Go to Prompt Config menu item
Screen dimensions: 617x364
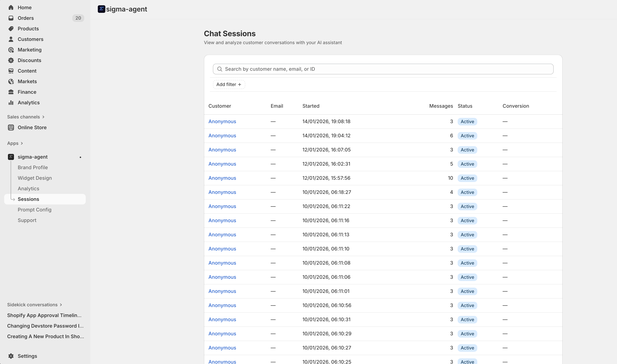[34, 210]
